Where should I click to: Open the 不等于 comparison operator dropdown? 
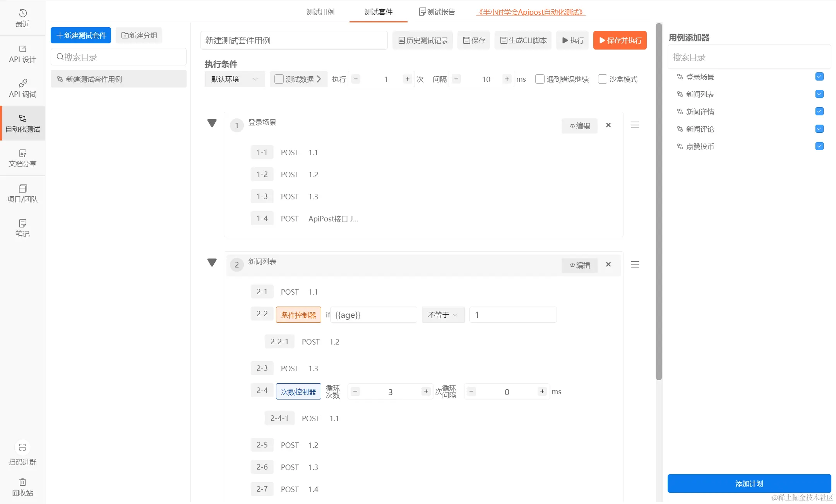coord(443,315)
